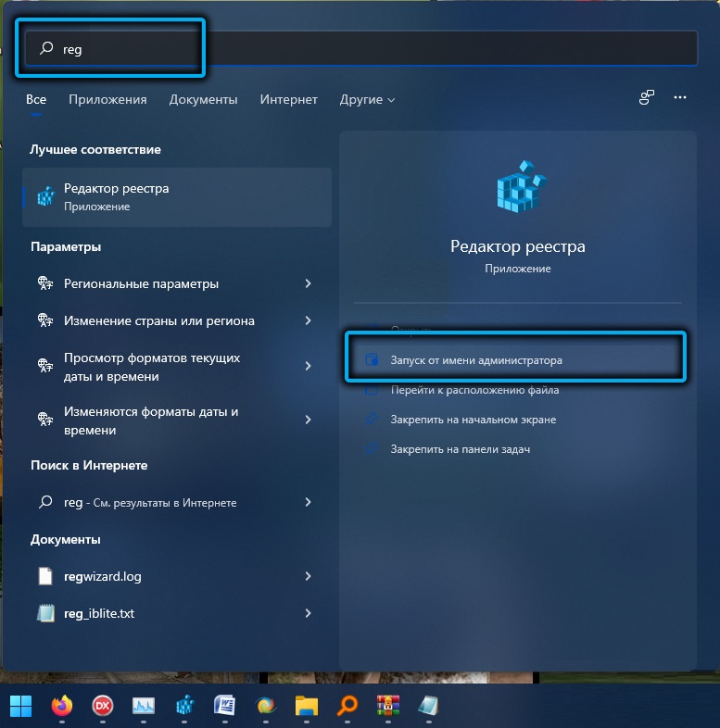Open File Explorer folder icon in taskbar
720x728 pixels.
point(307,705)
